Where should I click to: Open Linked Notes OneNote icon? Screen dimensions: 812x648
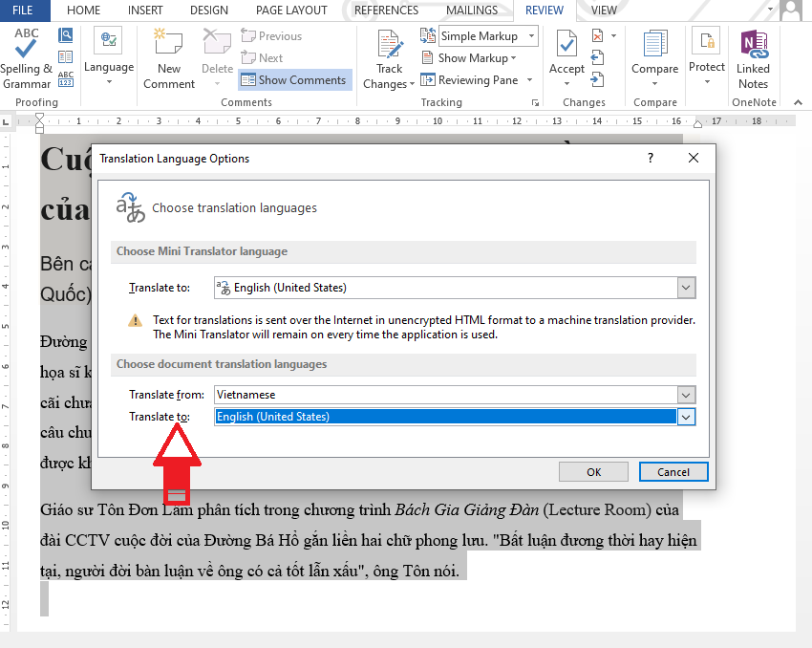tap(754, 44)
